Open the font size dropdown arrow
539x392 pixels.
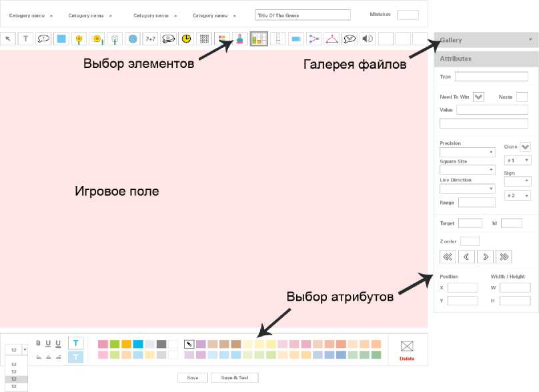click(25, 350)
